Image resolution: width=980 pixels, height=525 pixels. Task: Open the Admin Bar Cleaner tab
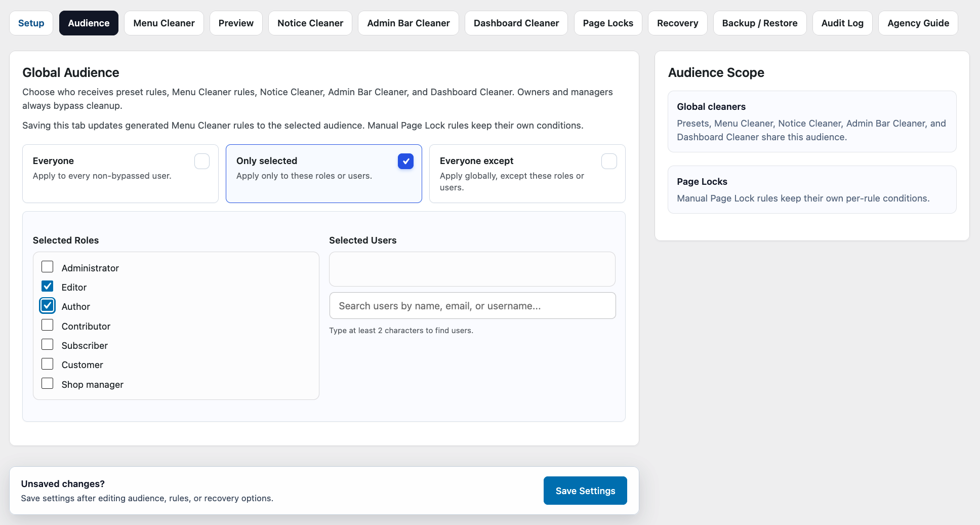[409, 23]
